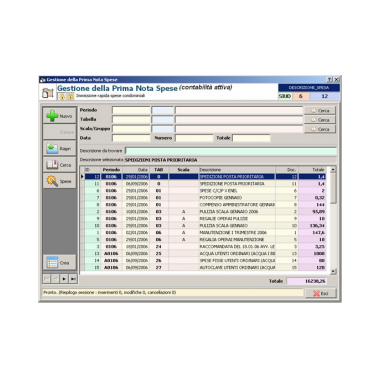Viewport: 380px width, 380px height.
Task: Click the long pink Periodo description field
Action: point(239,110)
